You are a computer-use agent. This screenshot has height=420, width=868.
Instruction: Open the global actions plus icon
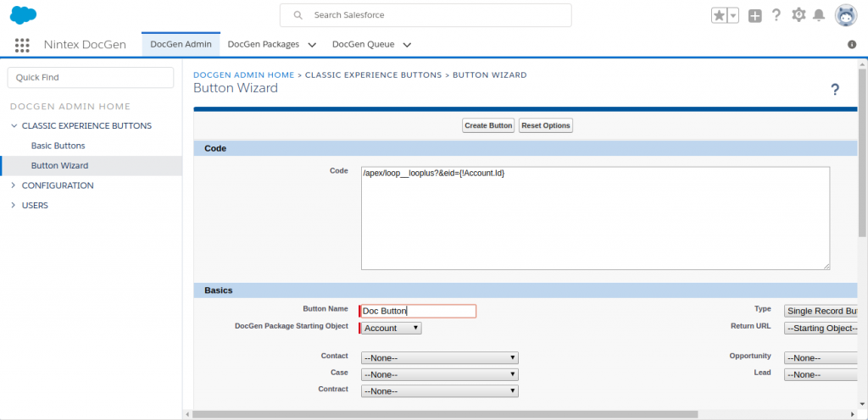click(755, 15)
